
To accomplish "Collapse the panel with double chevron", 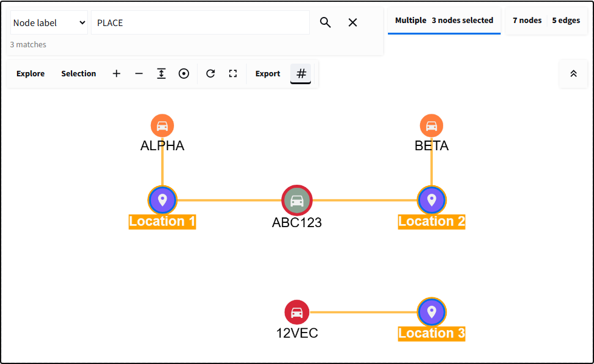I will tap(573, 74).
